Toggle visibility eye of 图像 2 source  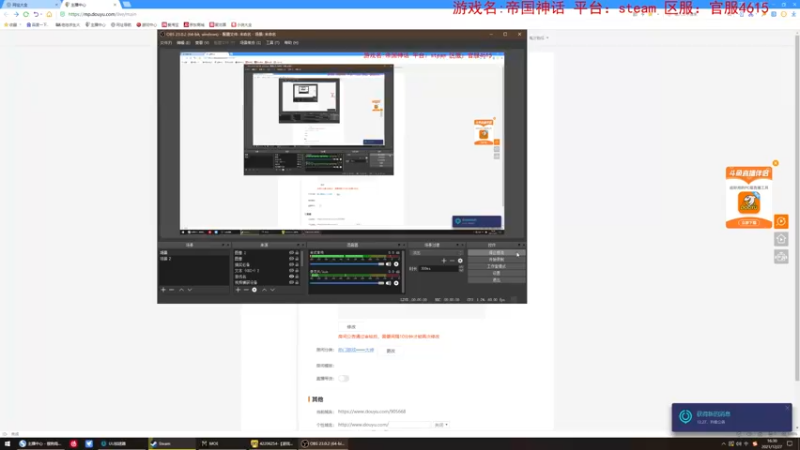(x=291, y=253)
